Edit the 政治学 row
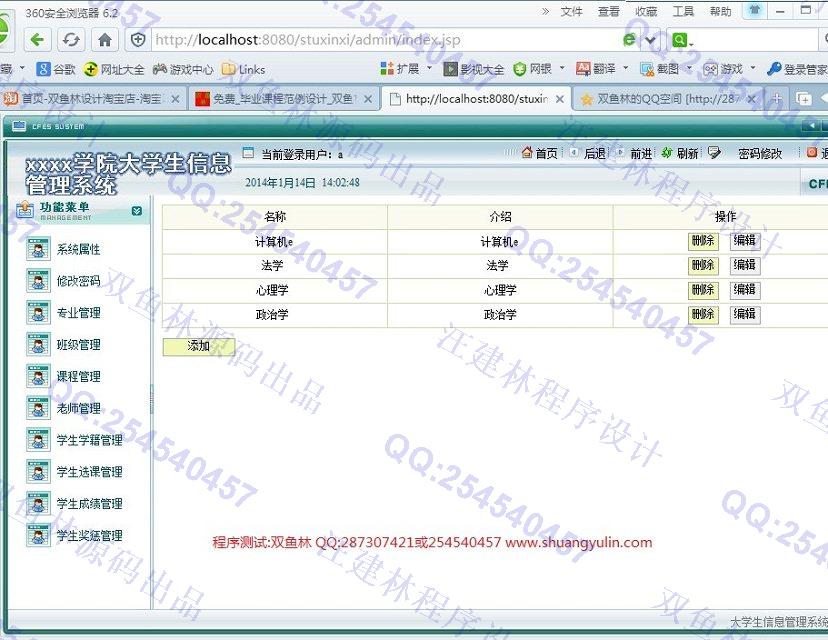The image size is (828, 640). click(745, 314)
